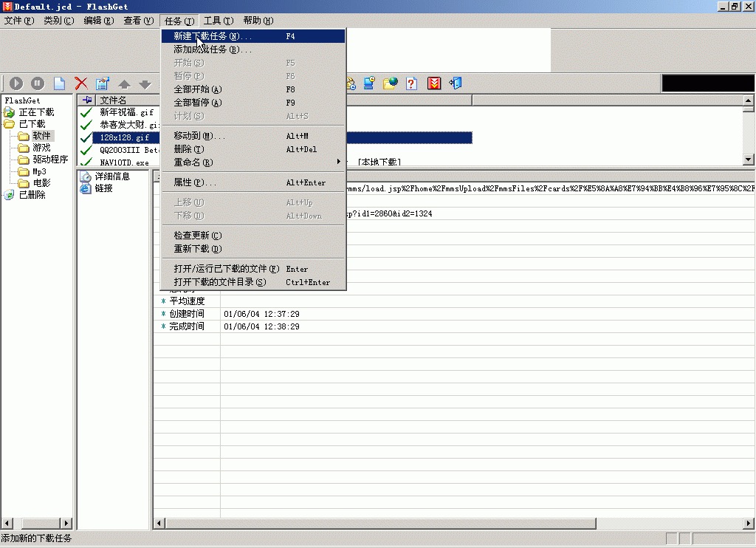756x548 pixels.
Task: Choose 属性 (P) menu item
Action: point(253,183)
